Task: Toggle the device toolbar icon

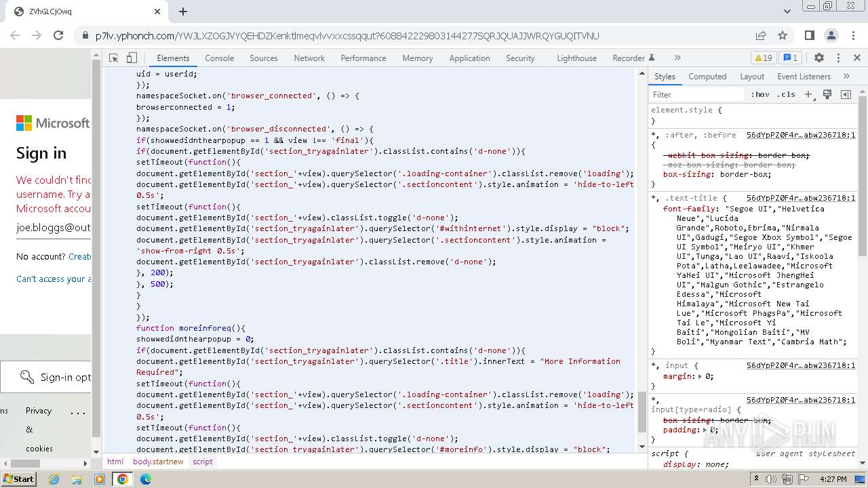Action: click(132, 58)
